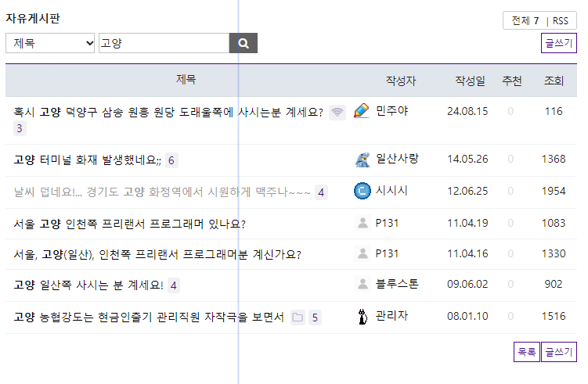
Task: Click the top 글쓰기 button
Action: click(559, 43)
